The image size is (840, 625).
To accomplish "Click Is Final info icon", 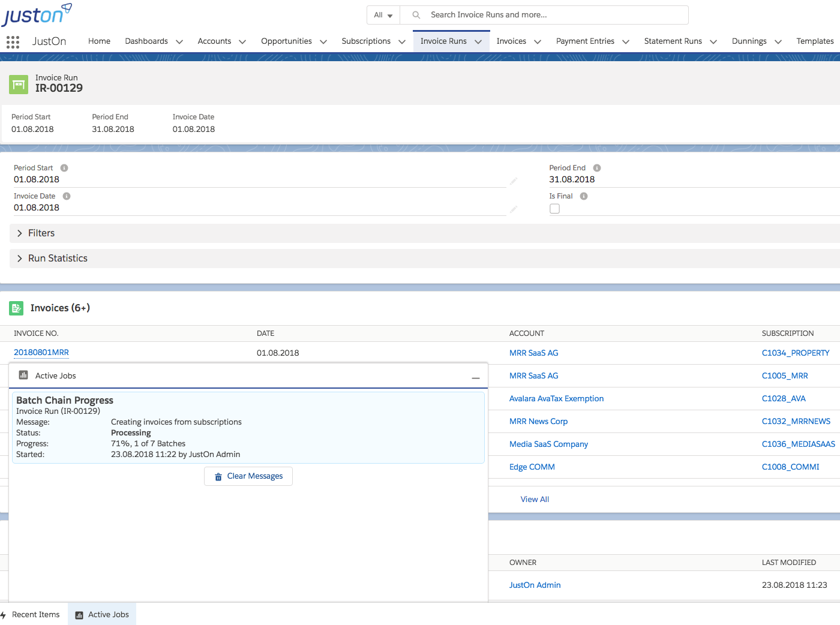I will pyautogui.click(x=584, y=196).
